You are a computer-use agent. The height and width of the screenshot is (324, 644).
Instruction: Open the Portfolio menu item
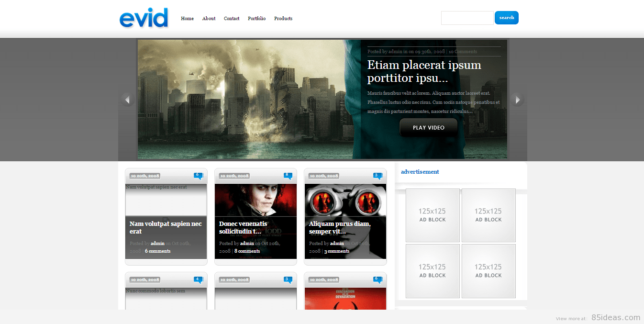tap(256, 19)
